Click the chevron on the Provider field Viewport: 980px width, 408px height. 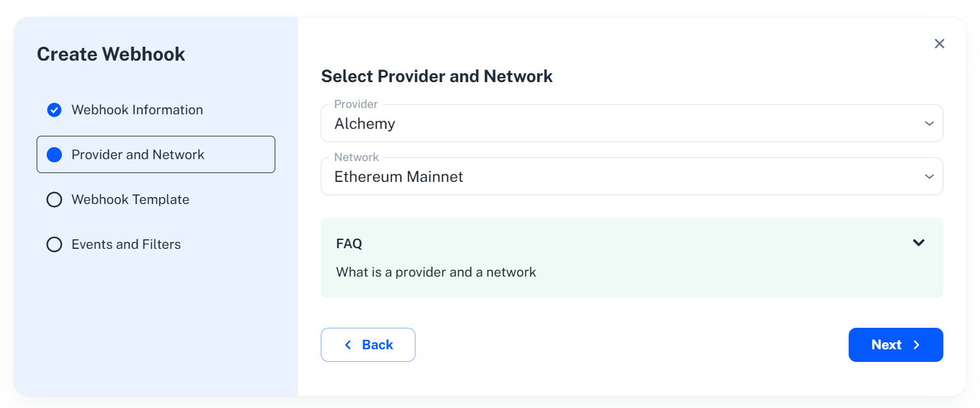929,123
